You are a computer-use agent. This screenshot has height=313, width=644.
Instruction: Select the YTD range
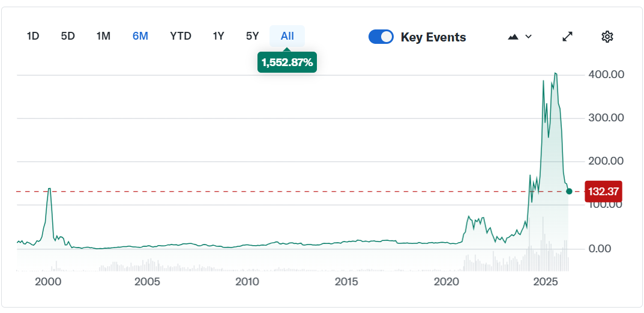click(181, 36)
